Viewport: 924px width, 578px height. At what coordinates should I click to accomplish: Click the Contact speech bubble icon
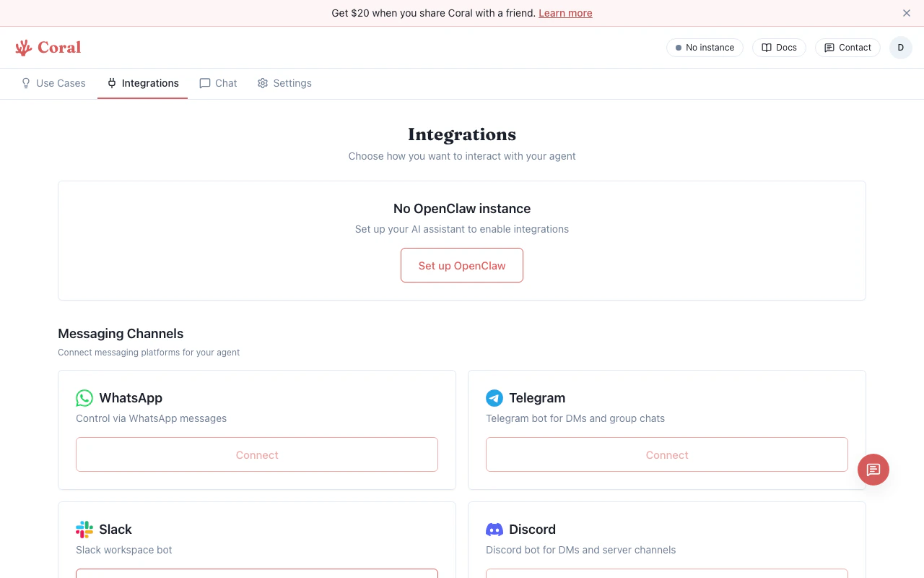point(829,47)
